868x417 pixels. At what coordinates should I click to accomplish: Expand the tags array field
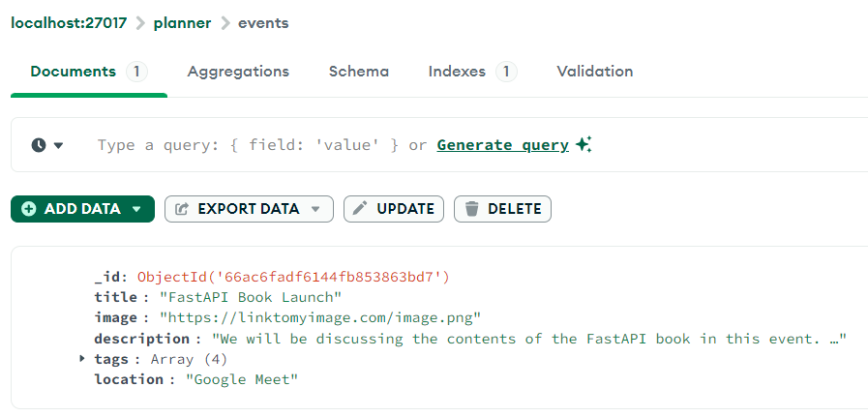click(82, 359)
